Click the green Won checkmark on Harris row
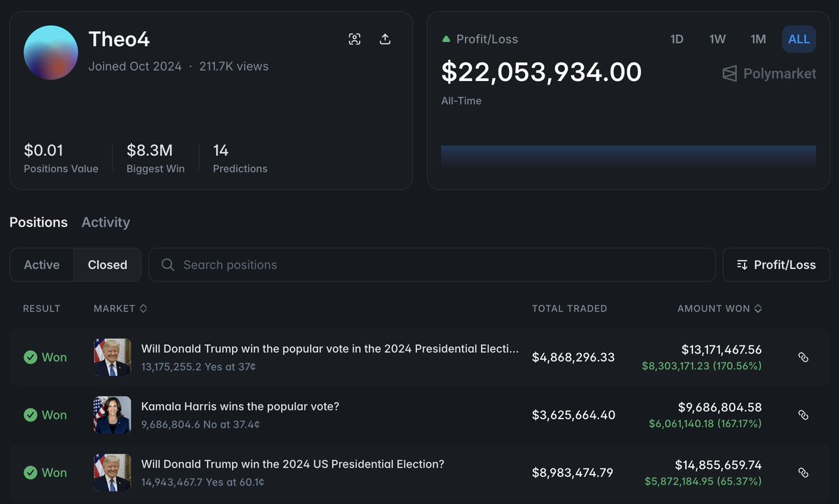Screen dimensions: 839x504 (30, 415)
